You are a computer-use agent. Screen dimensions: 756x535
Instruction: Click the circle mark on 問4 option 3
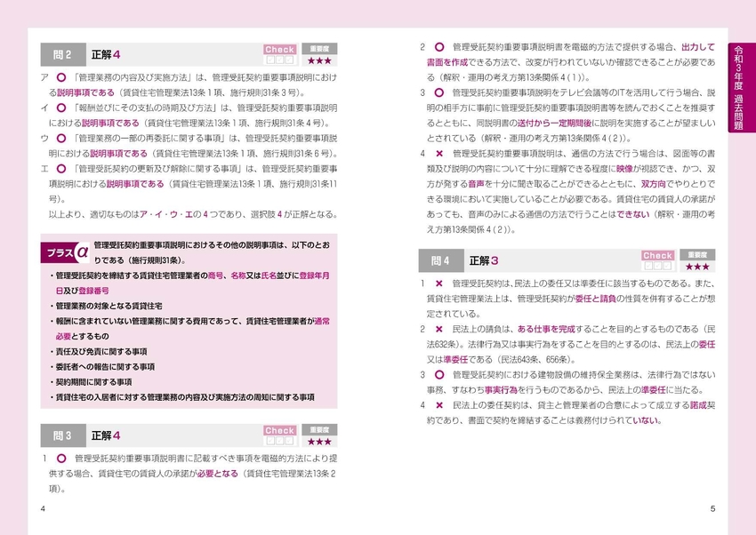(438, 375)
